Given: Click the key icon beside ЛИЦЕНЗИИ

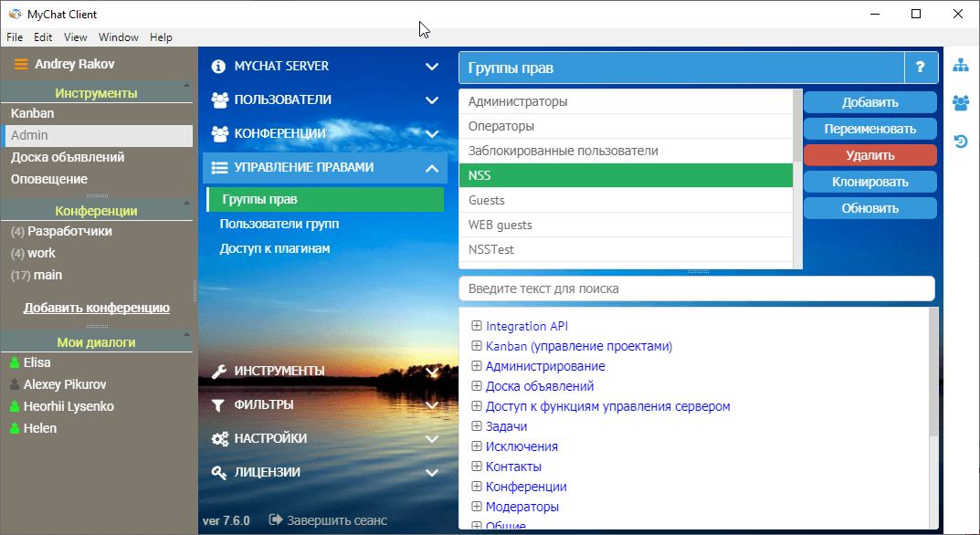Looking at the screenshot, I should click(219, 473).
